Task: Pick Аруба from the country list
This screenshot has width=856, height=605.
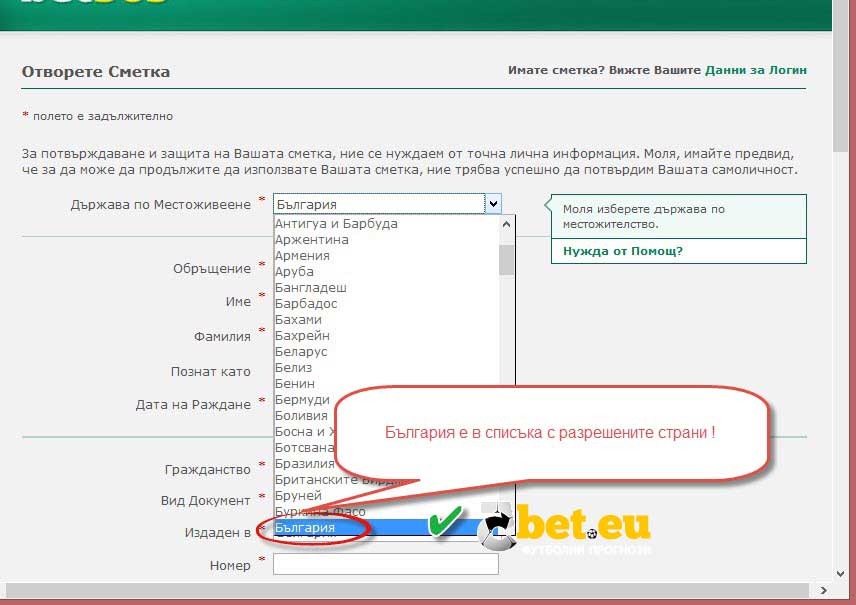Action: click(x=294, y=271)
